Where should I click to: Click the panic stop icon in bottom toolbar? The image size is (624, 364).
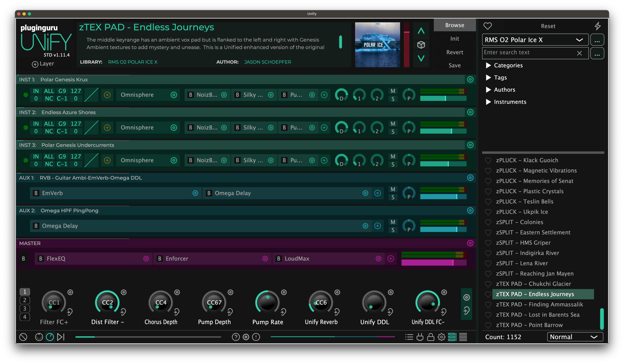tap(23, 337)
